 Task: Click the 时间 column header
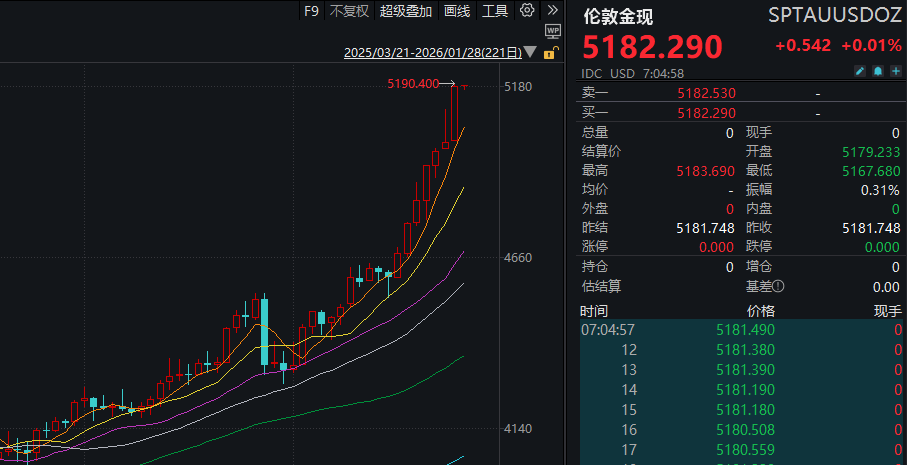(594, 311)
